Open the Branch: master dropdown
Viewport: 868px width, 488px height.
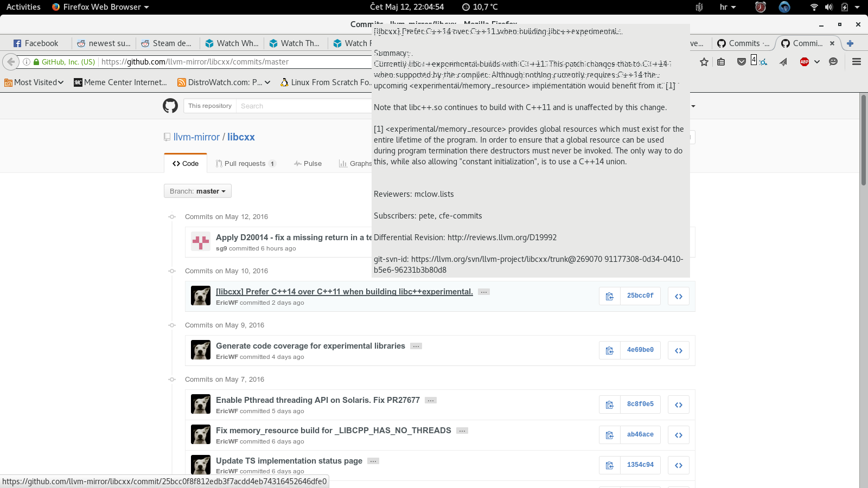tap(197, 191)
